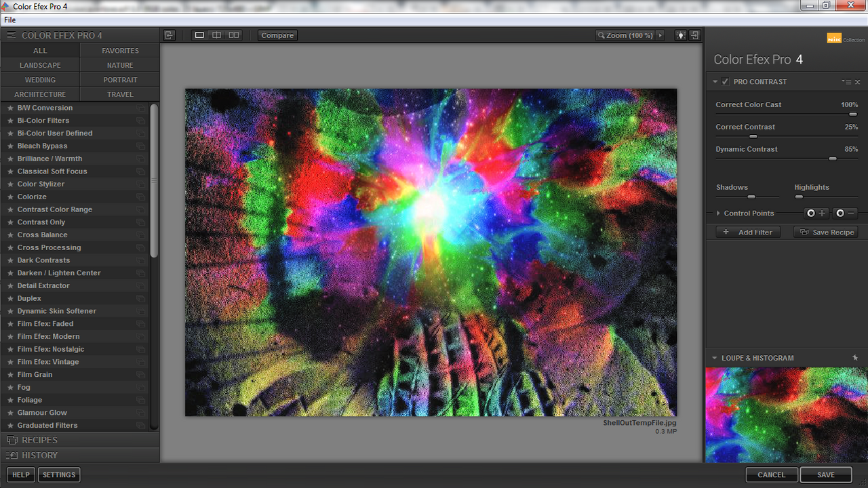868x488 pixels.
Task: Change preview background with lightbulb icon
Action: (x=680, y=35)
